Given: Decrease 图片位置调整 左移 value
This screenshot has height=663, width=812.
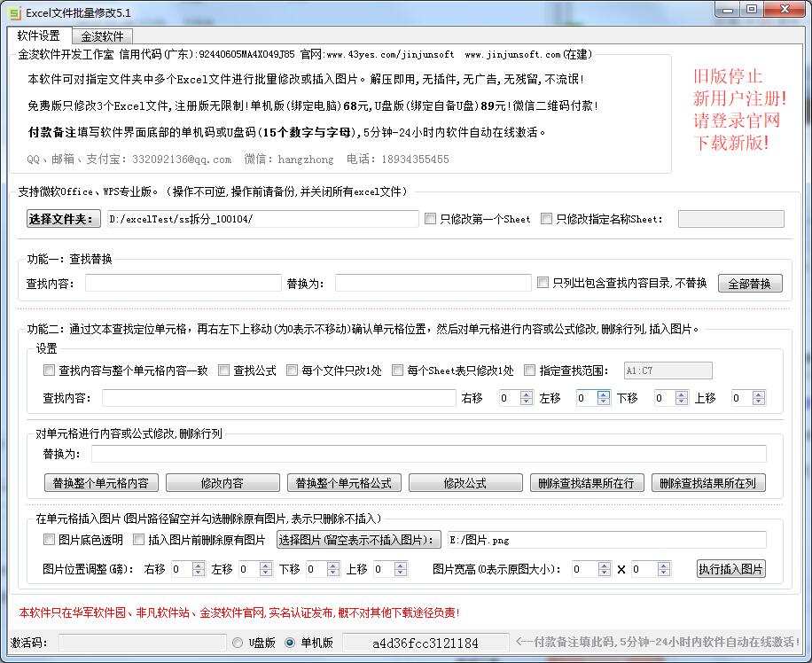Looking at the screenshot, I should 266,573.
